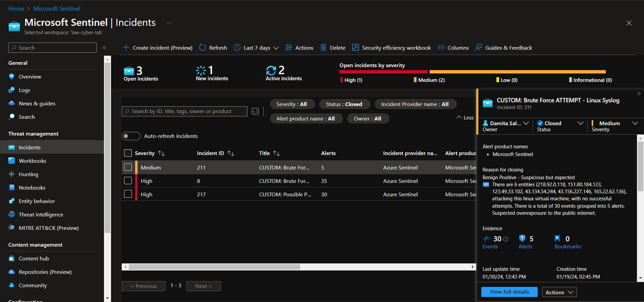Select Incidents in the navigation menu
Viewport: 644px width, 302px height.
click(52, 147)
